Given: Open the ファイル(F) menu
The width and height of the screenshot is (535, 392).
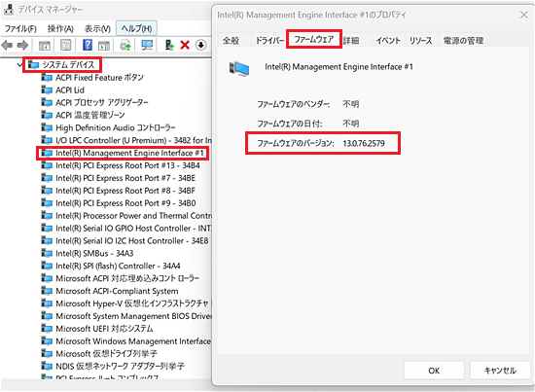Looking at the screenshot, I should click(x=20, y=28).
